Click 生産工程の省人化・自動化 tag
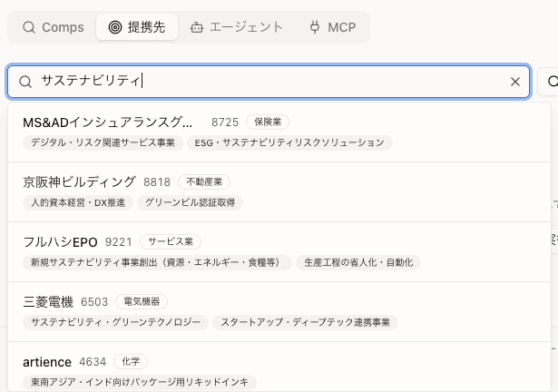The image size is (558, 392). click(x=358, y=262)
